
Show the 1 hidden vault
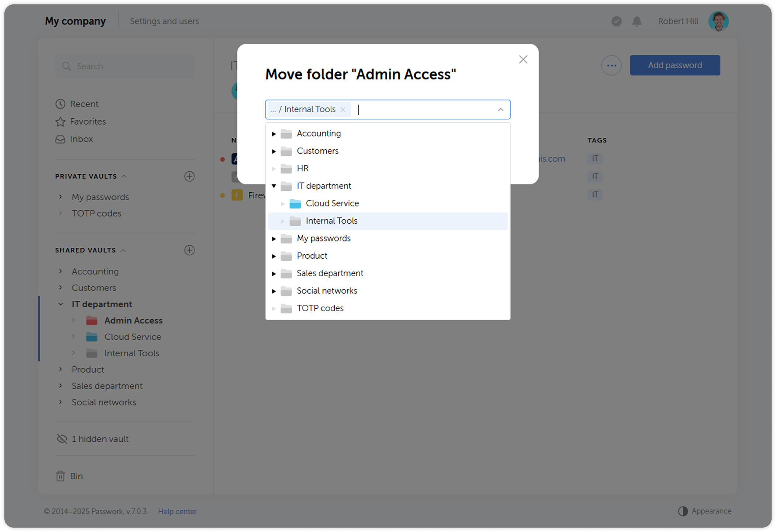[x=100, y=439]
